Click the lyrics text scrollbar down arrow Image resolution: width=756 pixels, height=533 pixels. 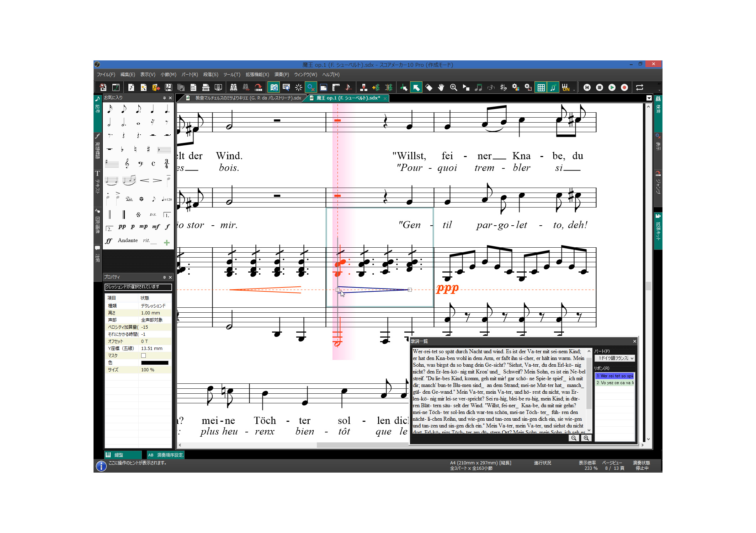(589, 430)
